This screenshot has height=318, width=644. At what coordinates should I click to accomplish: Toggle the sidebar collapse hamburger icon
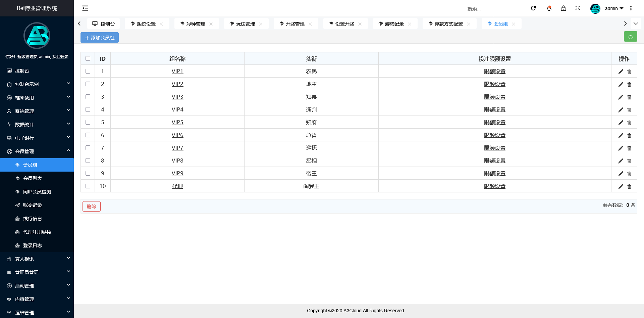(x=85, y=8)
